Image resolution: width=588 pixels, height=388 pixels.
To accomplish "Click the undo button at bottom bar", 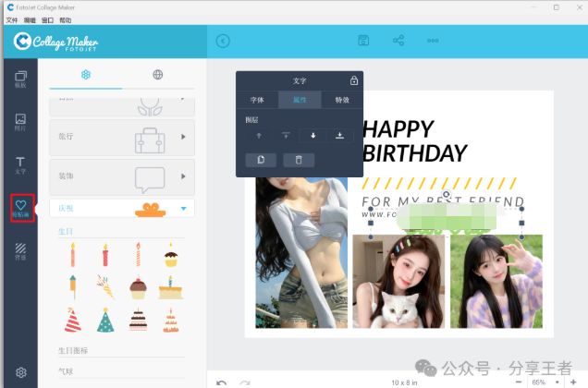I will click(221, 382).
